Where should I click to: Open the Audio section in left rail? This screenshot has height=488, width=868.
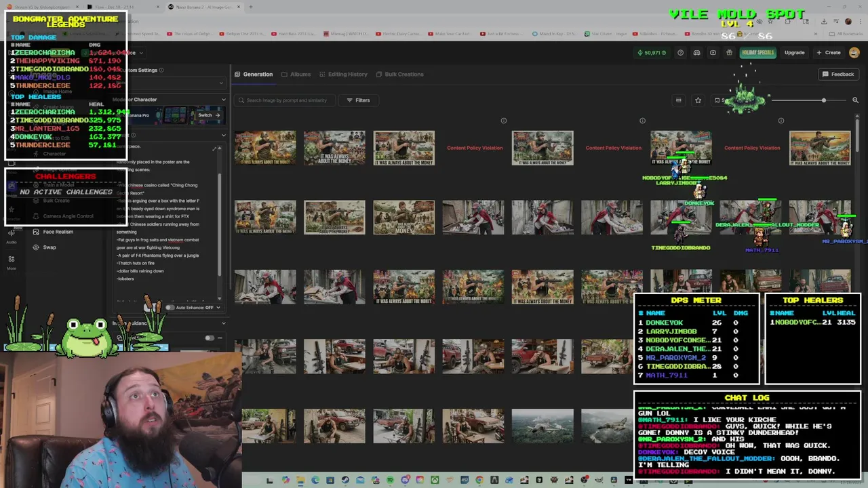click(x=12, y=237)
